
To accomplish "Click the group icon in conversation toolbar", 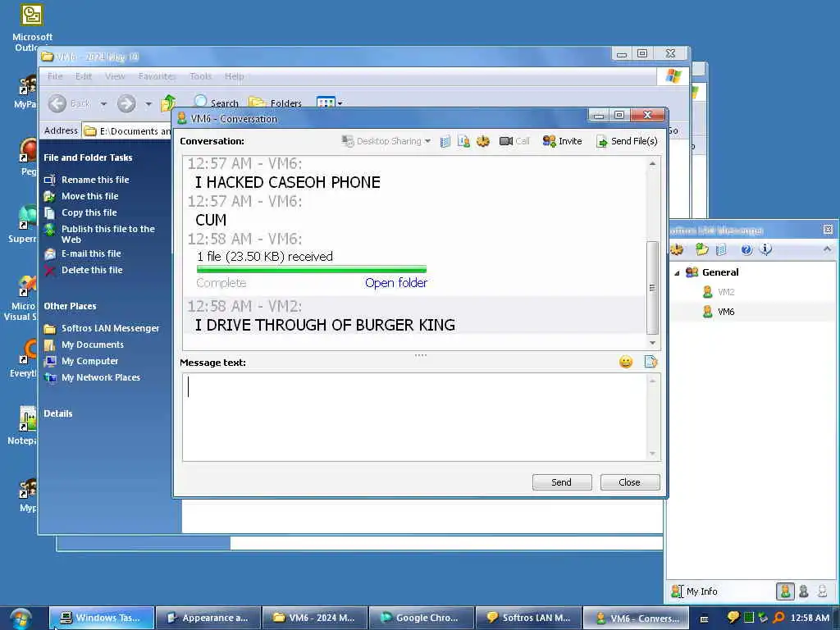I will 482,141.
